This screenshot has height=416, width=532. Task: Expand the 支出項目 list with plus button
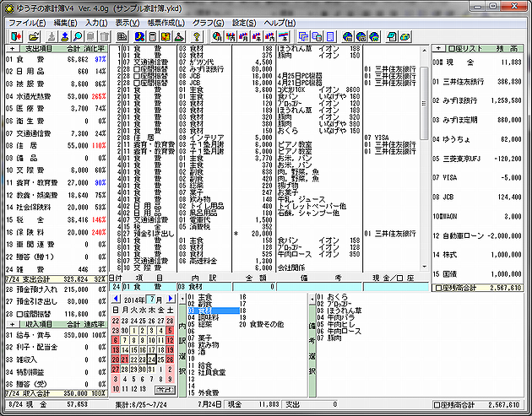click(x=12, y=50)
